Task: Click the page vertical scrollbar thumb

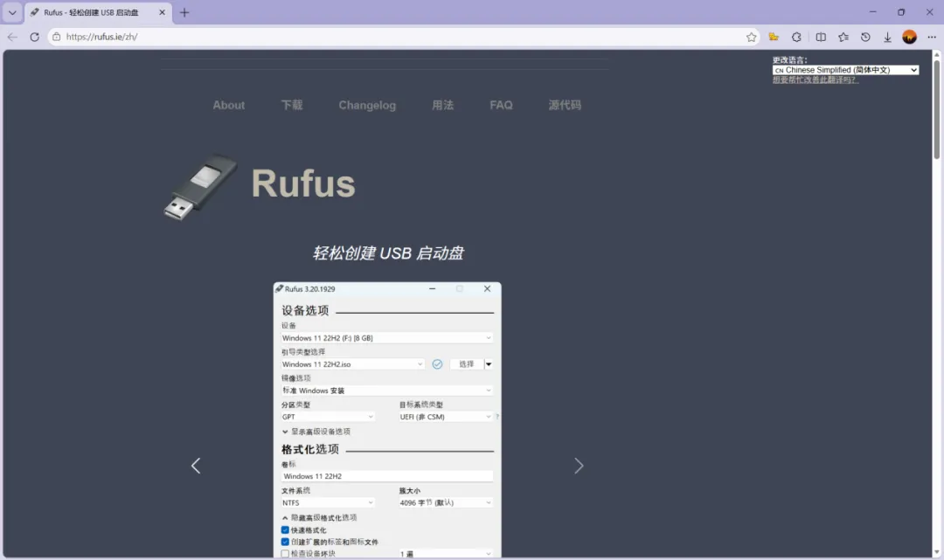Action: [936, 108]
